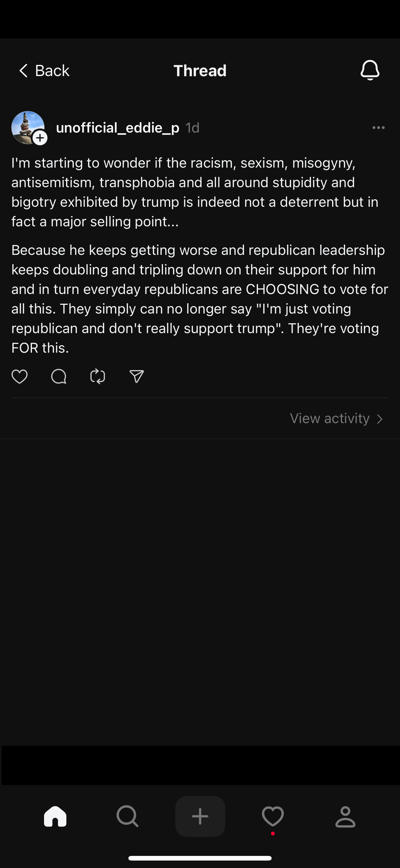The image size is (400, 868).
Task: Go to the Profile person tab
Action: pyautogui.click(x=345, y=816)
